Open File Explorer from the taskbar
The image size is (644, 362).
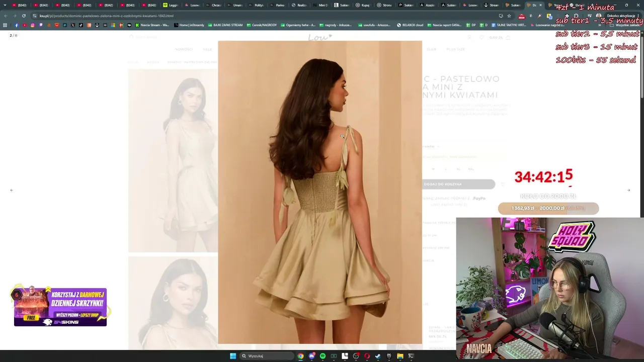pyautogui.click(x=400, y=356)
